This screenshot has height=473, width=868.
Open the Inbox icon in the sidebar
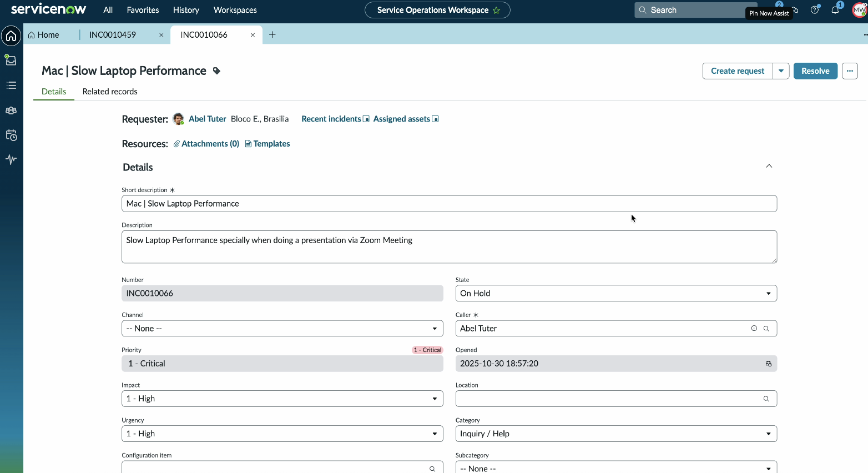coord(11,60)
